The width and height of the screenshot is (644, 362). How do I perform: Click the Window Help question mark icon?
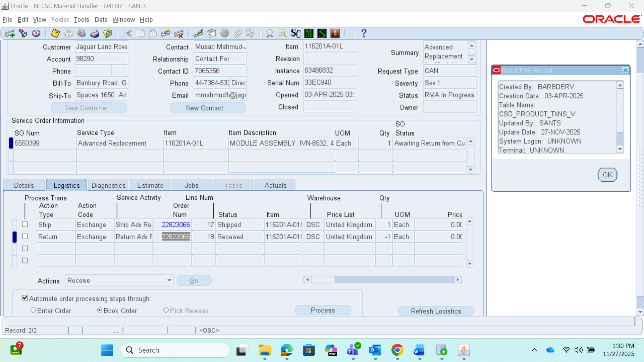(364, 33)
